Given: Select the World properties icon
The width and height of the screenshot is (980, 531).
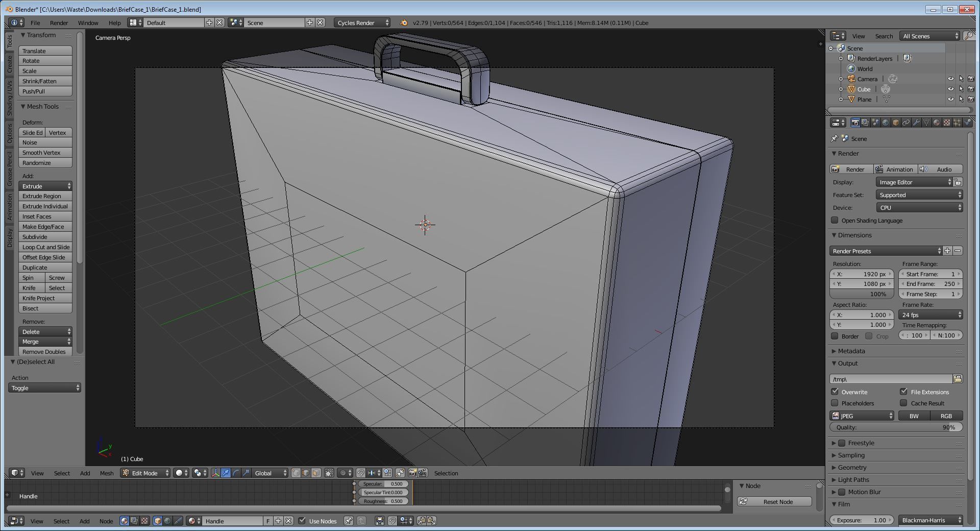Looking at the screenshot, I should 886,123.
